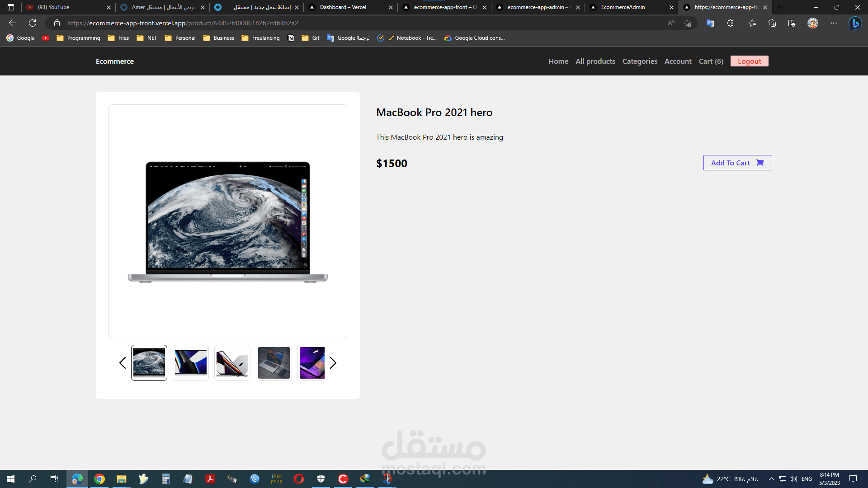Open the browser extensions puzzle icon

(730, 23)
